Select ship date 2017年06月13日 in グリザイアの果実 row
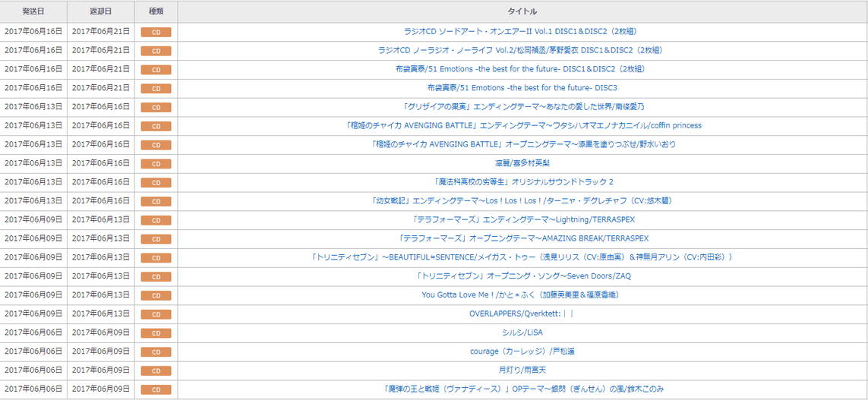 [x=33, y=107]
